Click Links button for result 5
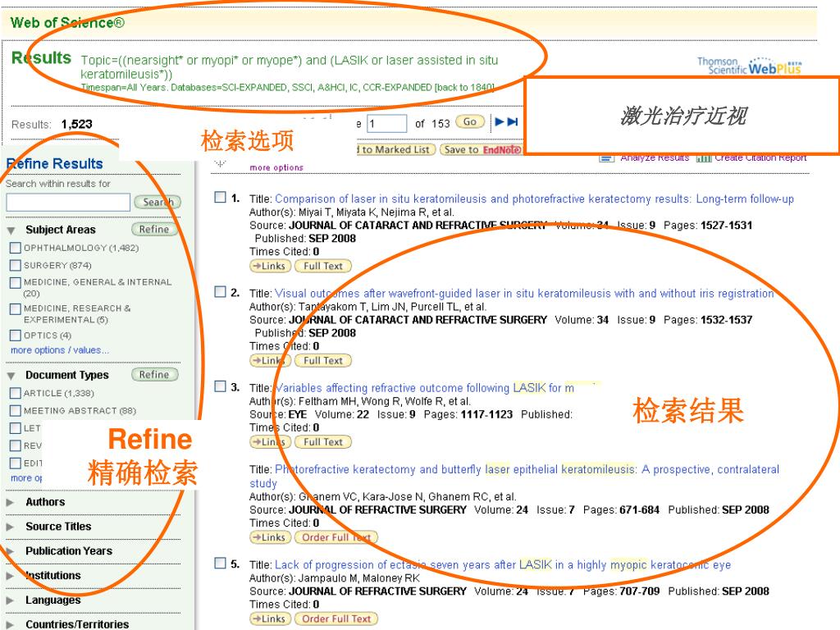The width and height of the screenshot is (840, 630). [x=271, y=619]
